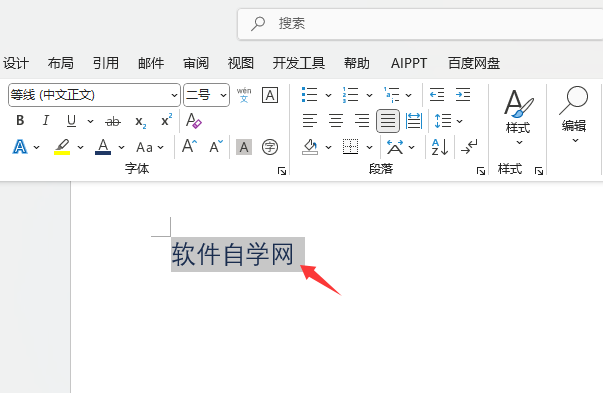Insert enclosed character icon

[x=270, y=147]
